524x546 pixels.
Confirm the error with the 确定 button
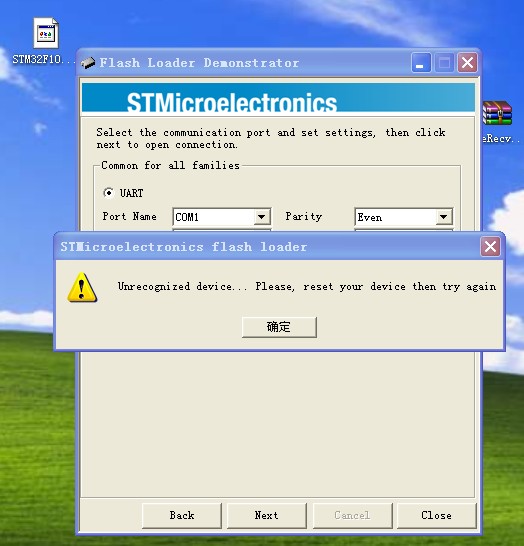pos(279,327)
